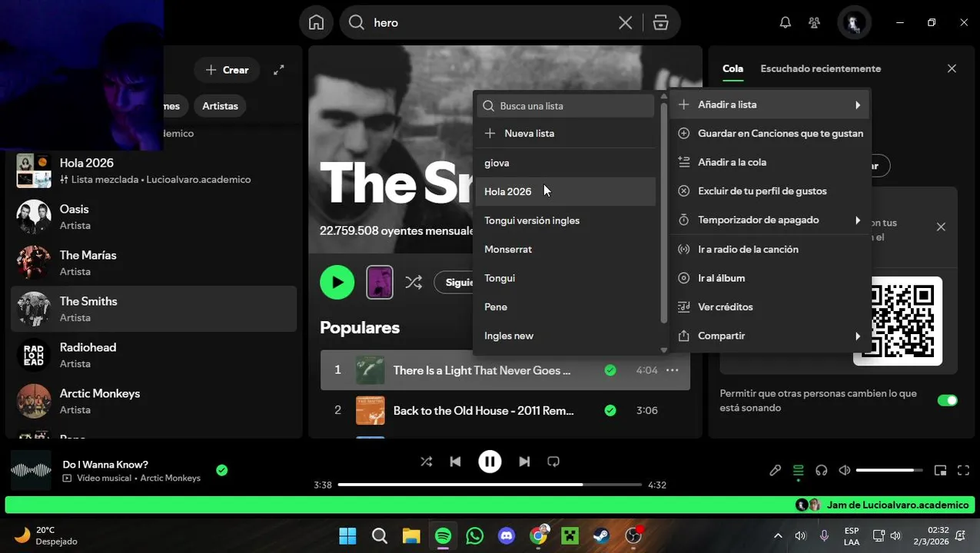Open more options for There Is a Light
The image size is (980, 553).
[673, 370]
